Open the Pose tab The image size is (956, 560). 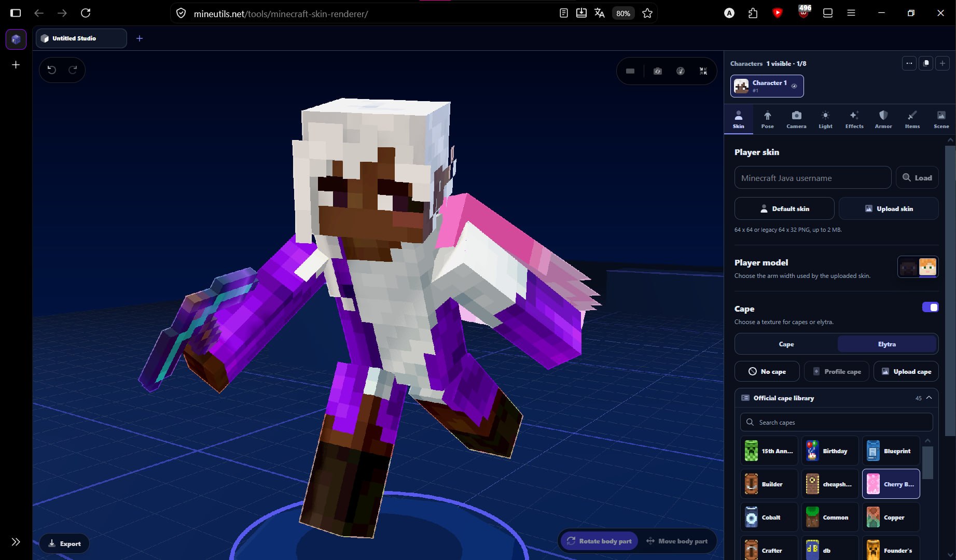[x=768, y=119]
